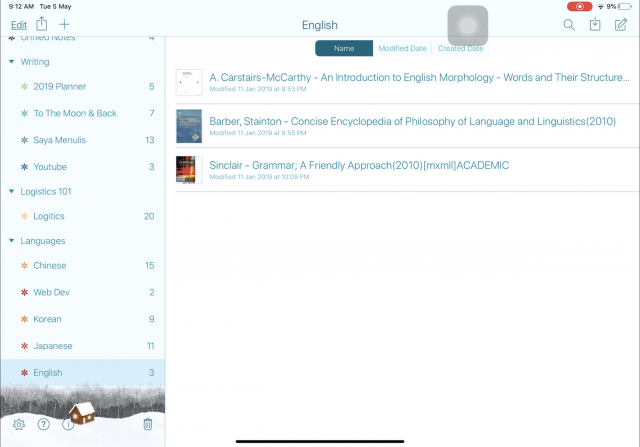Tap the info icon in sidebar footer
Screen dimensions: 640x447
68,425
